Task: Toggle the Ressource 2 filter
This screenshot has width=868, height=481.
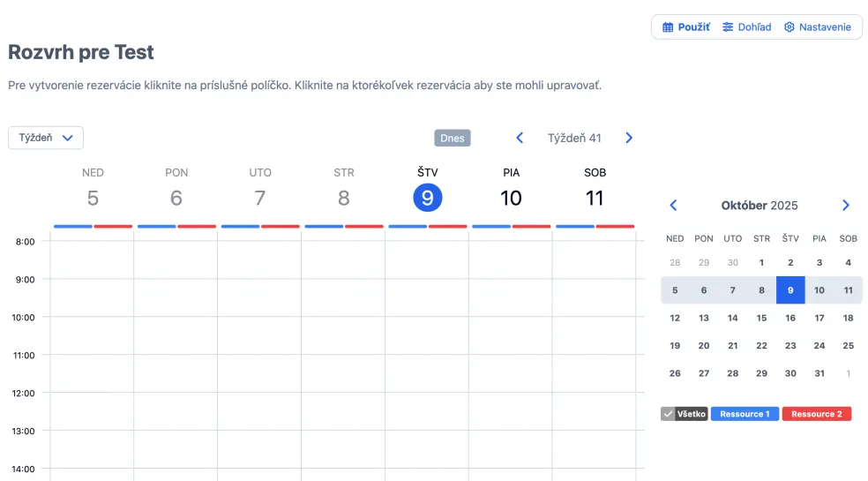Action: (816, 414)
